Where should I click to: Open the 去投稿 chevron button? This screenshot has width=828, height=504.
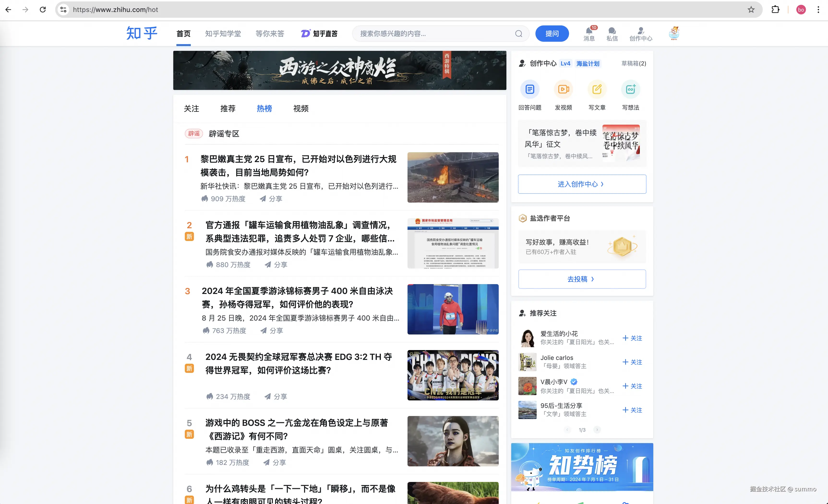tap(582, 279)
